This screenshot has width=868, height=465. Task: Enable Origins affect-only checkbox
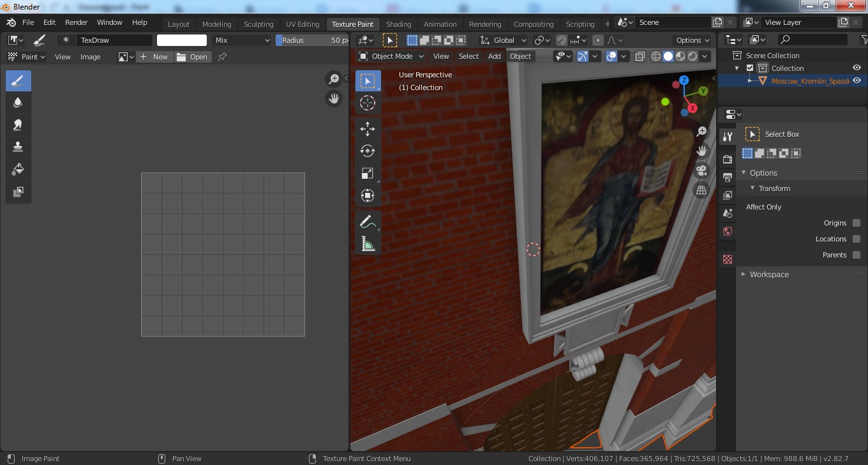(857, 223)
